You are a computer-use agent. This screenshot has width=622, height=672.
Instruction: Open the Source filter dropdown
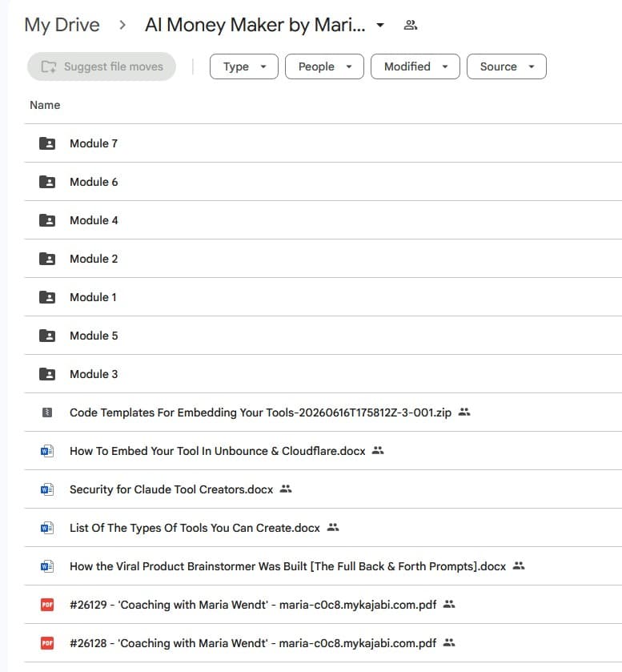[x=507, y=66]
